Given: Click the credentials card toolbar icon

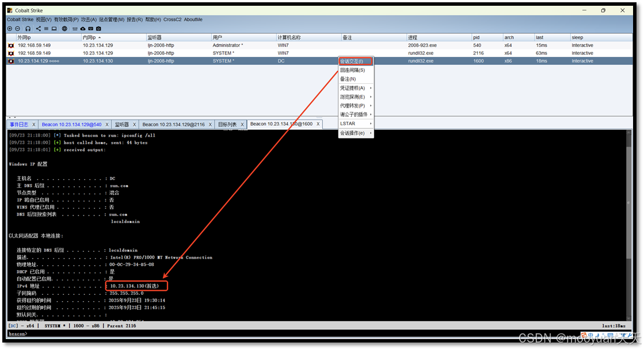Looking at the screenshot, I should pos(90,29).
